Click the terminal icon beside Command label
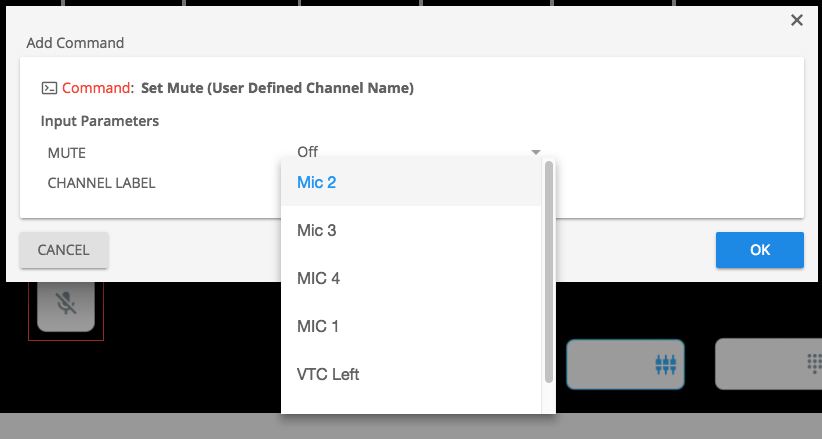This screenshot has width=822, height=439. point(49,88)
